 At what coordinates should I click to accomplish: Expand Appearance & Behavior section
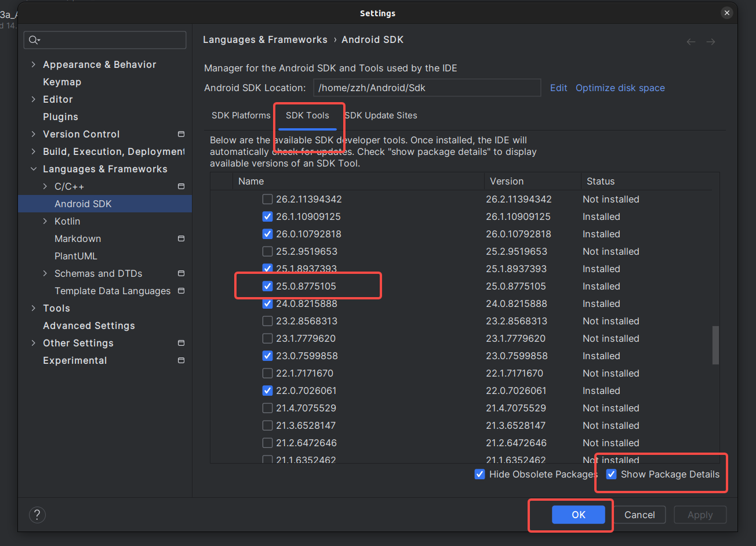pyautogui.click(x=33, y=64)
